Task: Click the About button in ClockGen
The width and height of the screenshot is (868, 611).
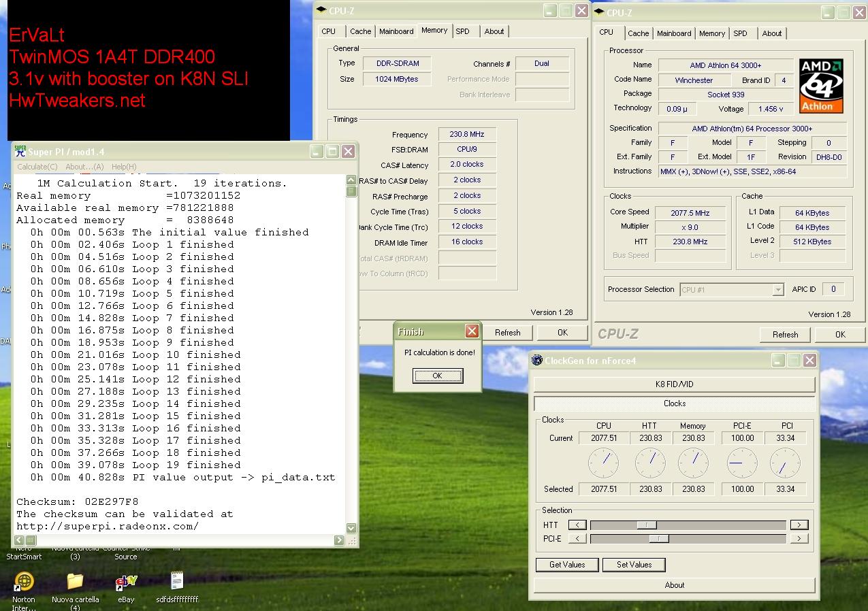Action: click(x=674, y=585)
